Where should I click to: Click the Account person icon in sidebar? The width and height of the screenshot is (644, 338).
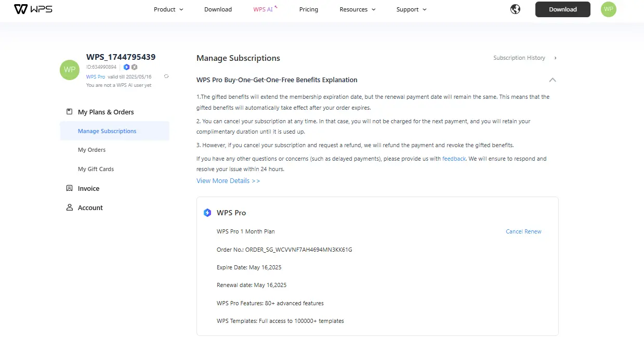coord(69,207)
